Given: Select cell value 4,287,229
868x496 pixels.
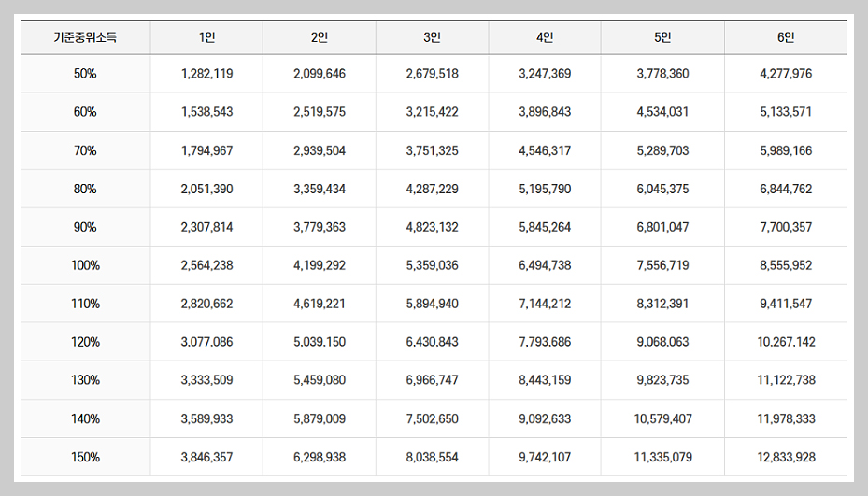Looking at the screenshot, I should pyautogui.click(x=433, y=189).
